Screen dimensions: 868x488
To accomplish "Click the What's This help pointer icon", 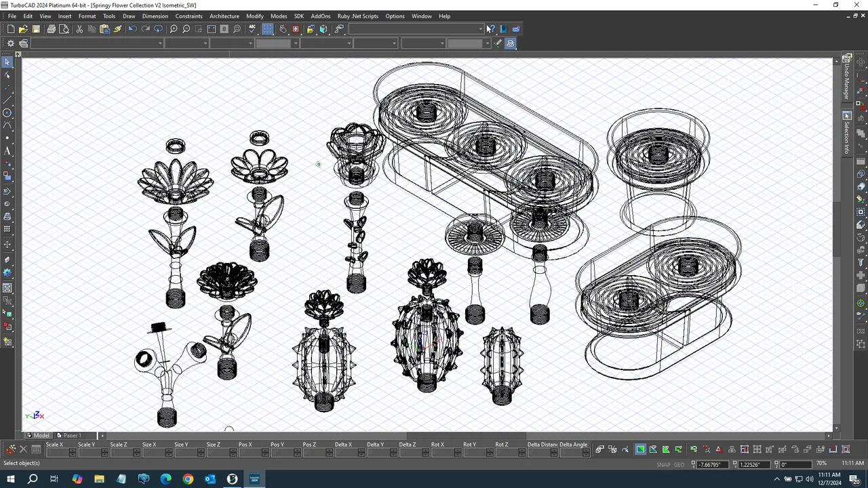I will tap(490, 29).
